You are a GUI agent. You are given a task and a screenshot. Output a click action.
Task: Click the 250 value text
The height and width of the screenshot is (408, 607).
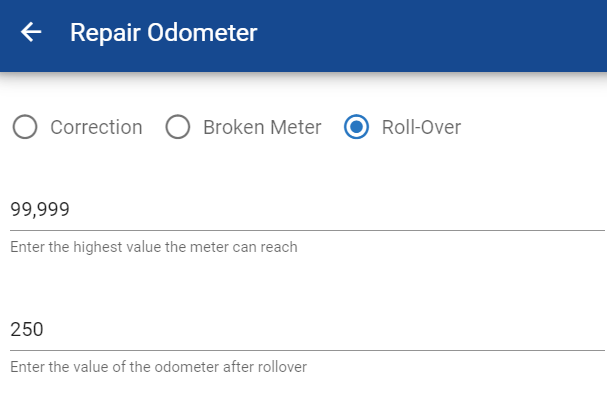[27, 330]
